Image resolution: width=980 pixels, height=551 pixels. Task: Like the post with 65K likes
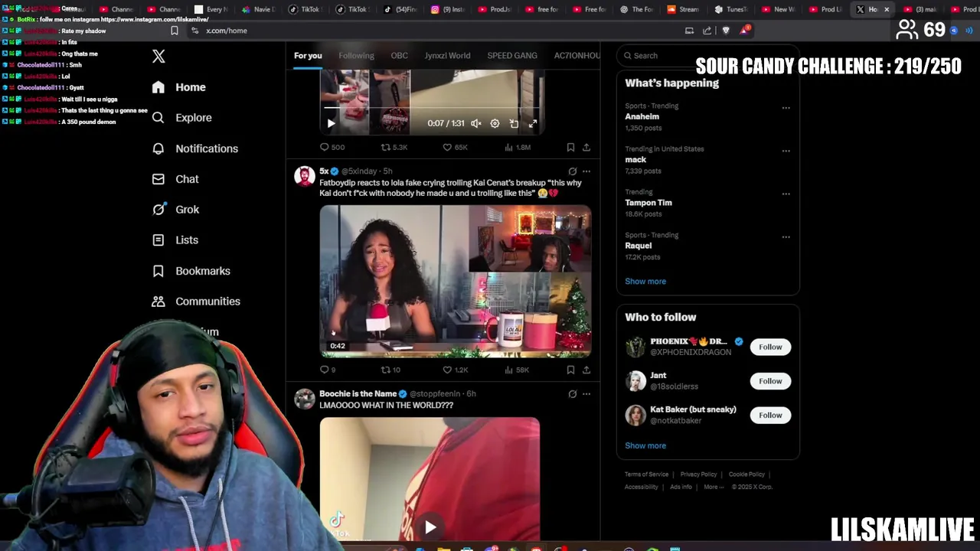[455, 147]
